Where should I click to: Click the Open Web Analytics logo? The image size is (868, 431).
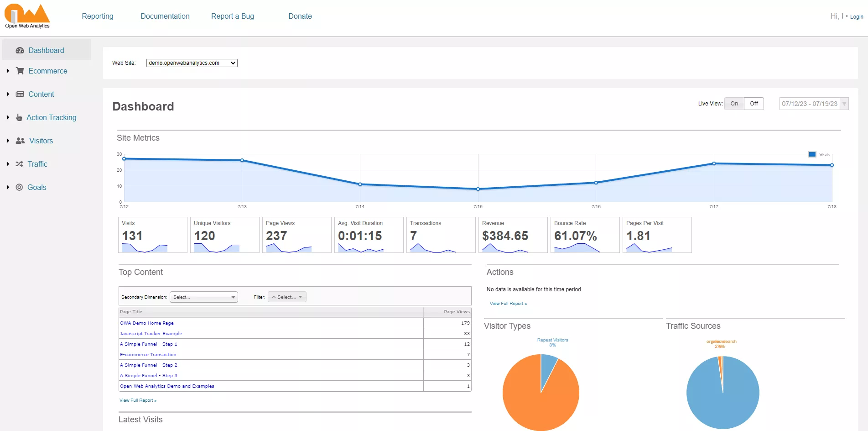27,16
